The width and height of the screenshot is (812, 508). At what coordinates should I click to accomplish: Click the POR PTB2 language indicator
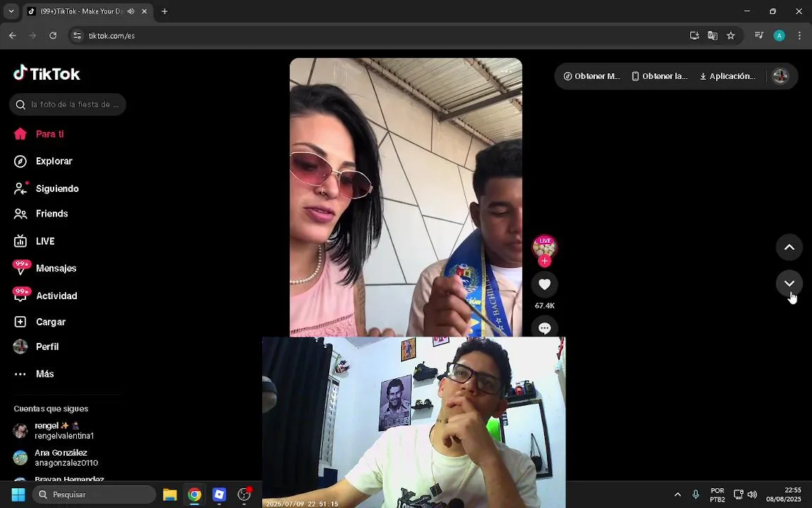[x=718, y=495]
